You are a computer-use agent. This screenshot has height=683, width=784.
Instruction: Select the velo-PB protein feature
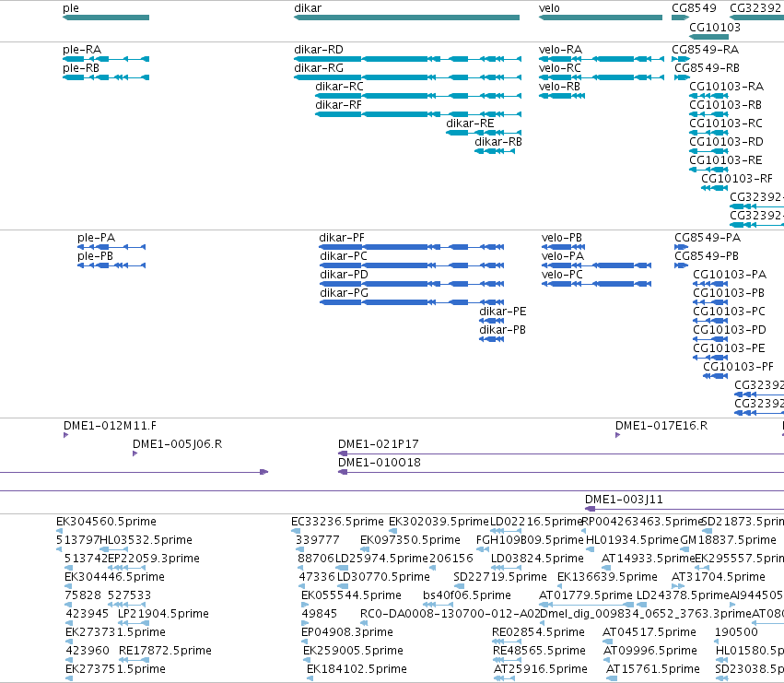563,247
